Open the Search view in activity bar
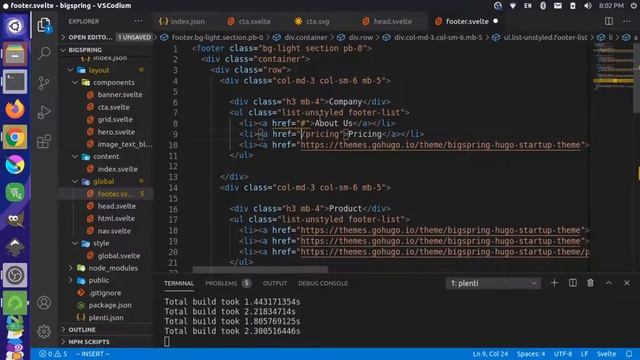 (x=44, y=53)
